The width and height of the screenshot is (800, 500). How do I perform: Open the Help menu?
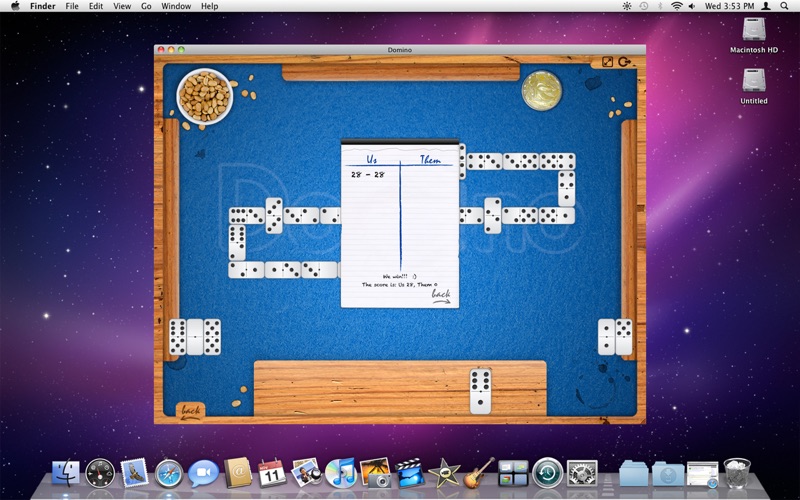tap(209, 6)
